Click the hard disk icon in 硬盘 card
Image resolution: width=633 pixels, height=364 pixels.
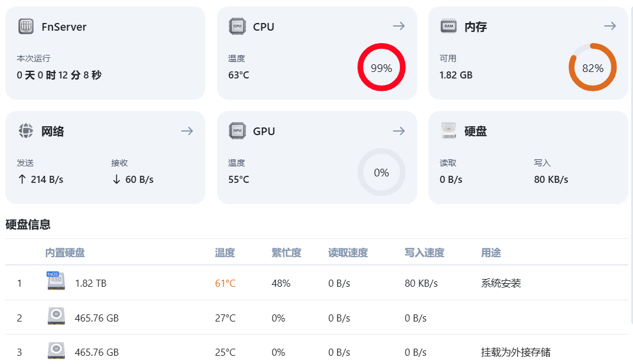448,131
